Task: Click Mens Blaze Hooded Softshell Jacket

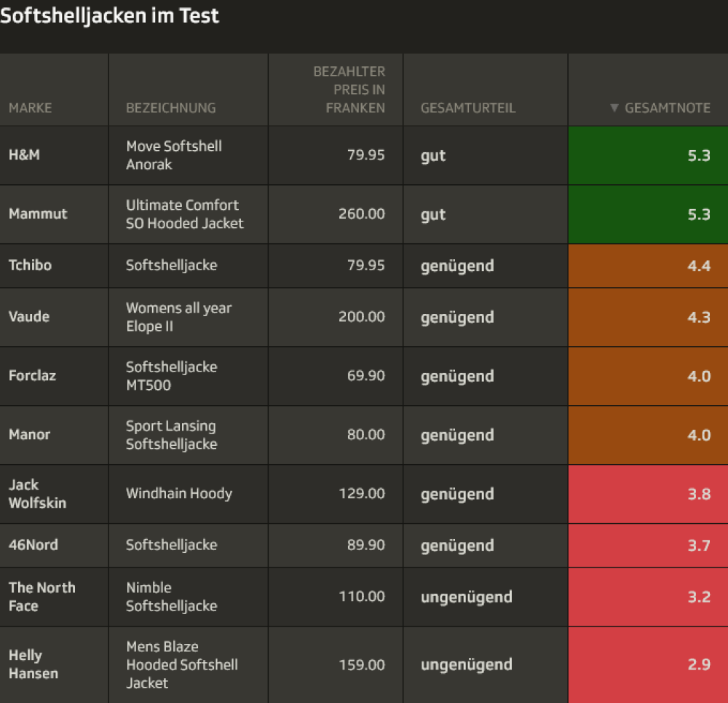Action: point(182,664)
